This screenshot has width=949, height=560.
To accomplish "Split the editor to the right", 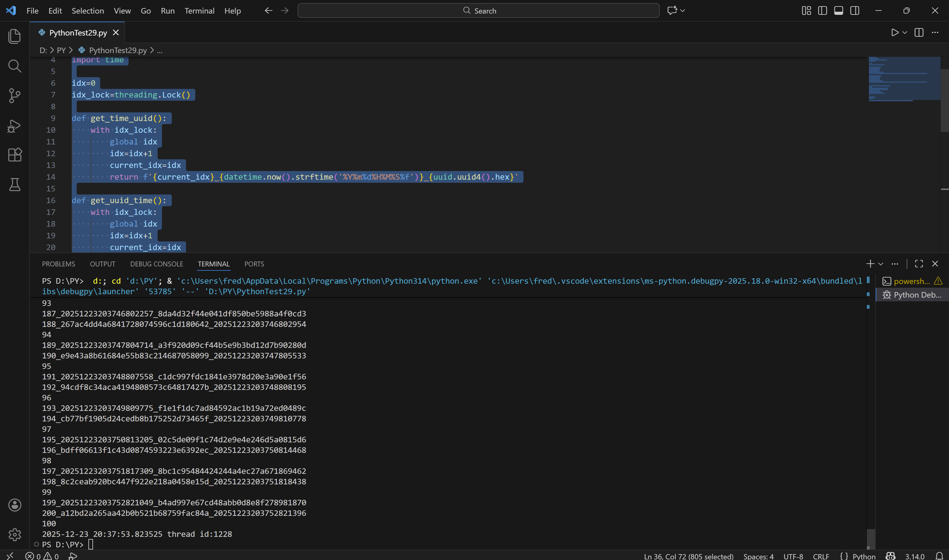I will tap(919, 32).
